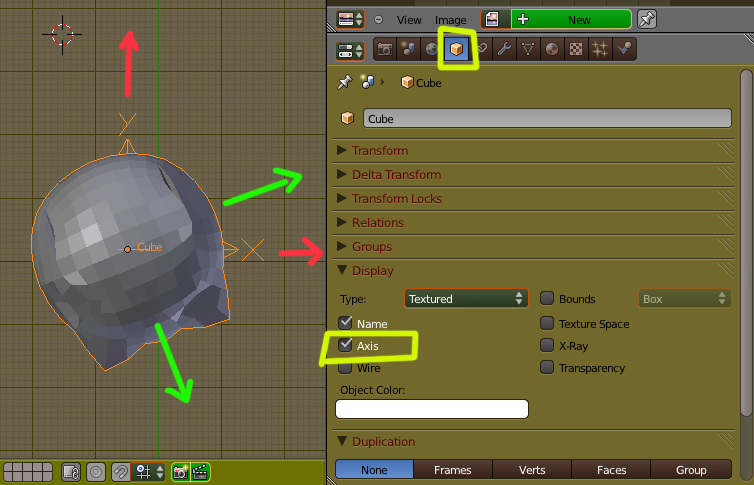Open the Material sphere tab
The width and height of the screenshot is (754, 485).
pos(552,49)
